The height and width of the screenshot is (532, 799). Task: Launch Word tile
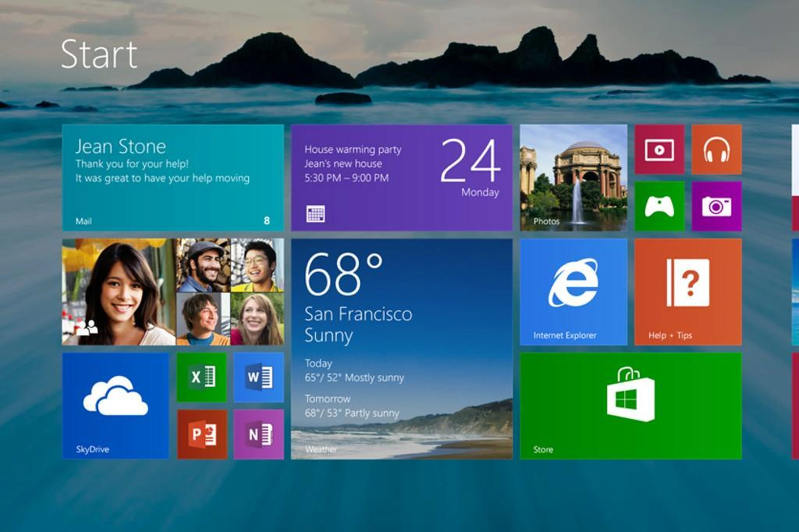click(259, 378)
